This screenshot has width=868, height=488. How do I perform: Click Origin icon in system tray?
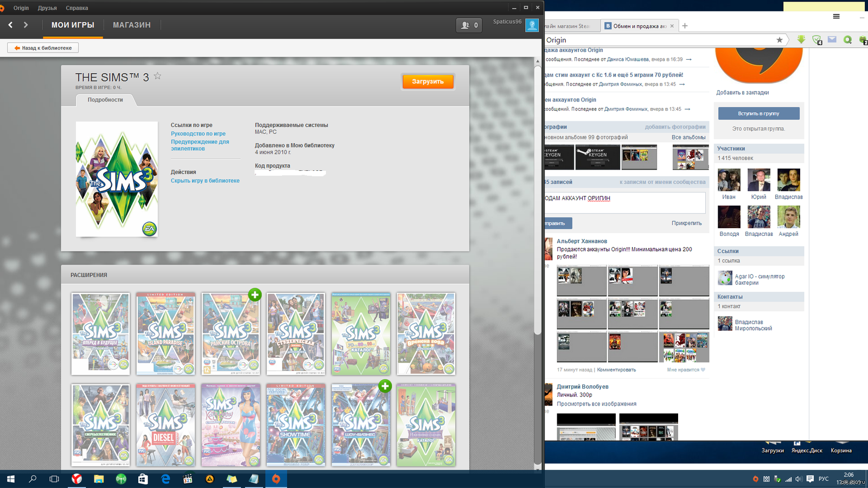[x=756, y=479]
